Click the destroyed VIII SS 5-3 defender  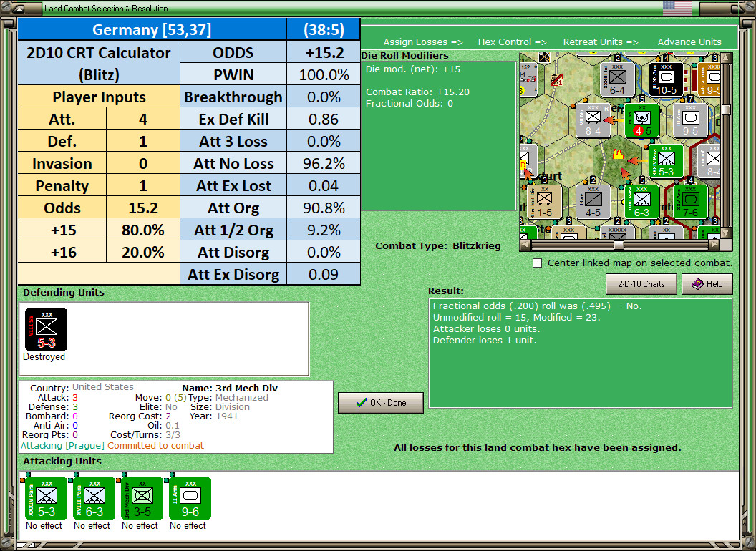coord(47,330)
